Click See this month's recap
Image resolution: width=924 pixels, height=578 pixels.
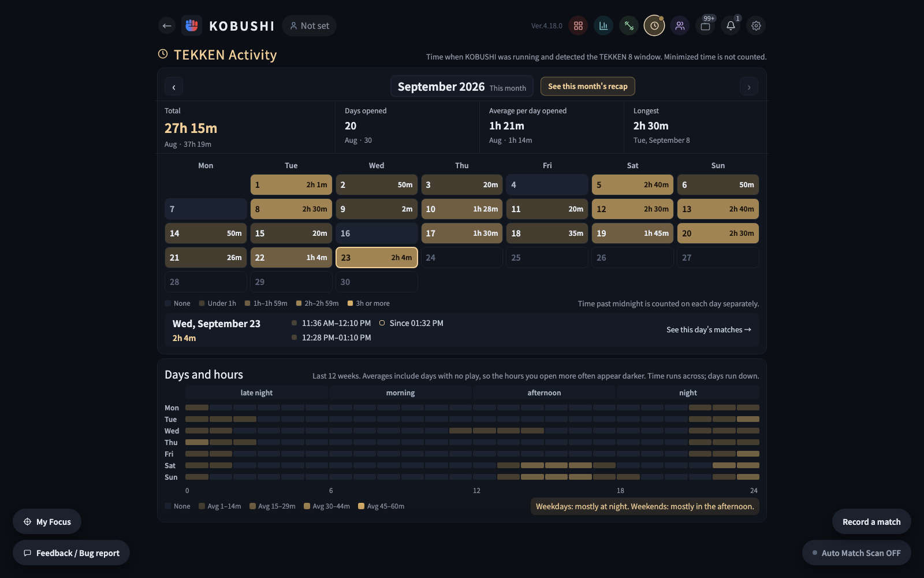pyautogui.click(x=588, y=86)
